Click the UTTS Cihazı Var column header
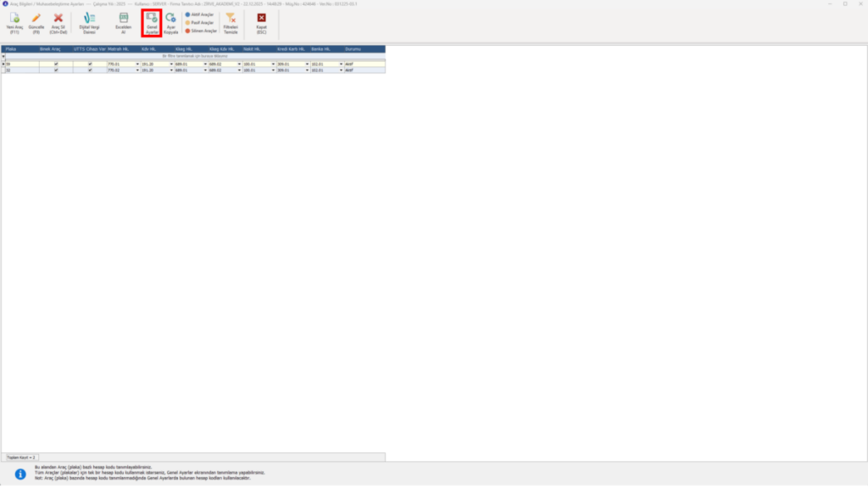868x488 pixels. 90,49
